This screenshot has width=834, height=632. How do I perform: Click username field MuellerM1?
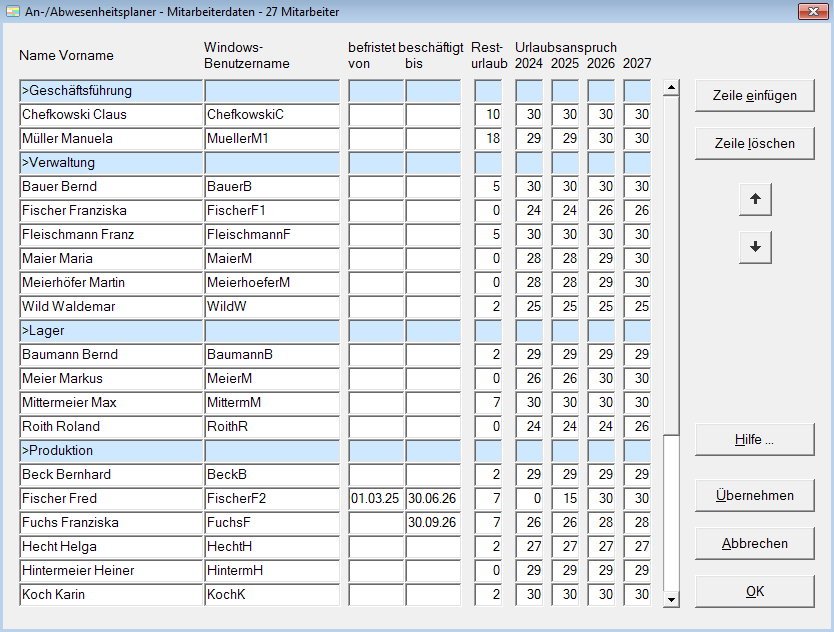272,139
